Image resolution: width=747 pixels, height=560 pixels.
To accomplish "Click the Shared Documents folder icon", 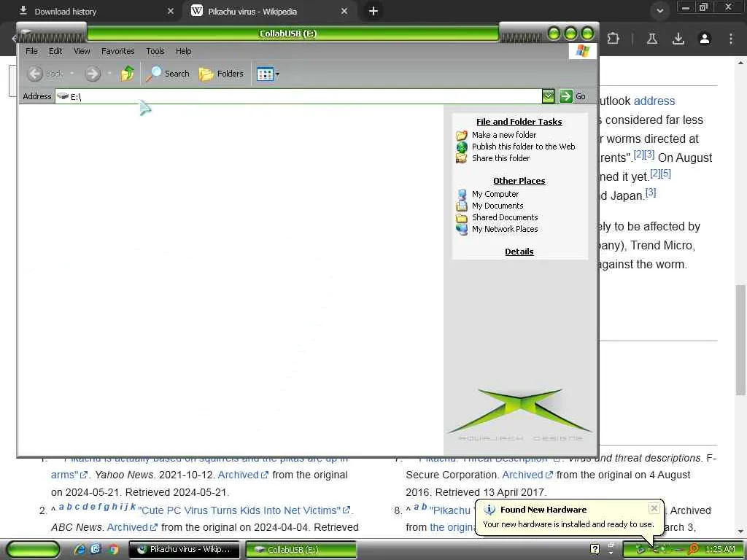I will click(x=462, y=217).
